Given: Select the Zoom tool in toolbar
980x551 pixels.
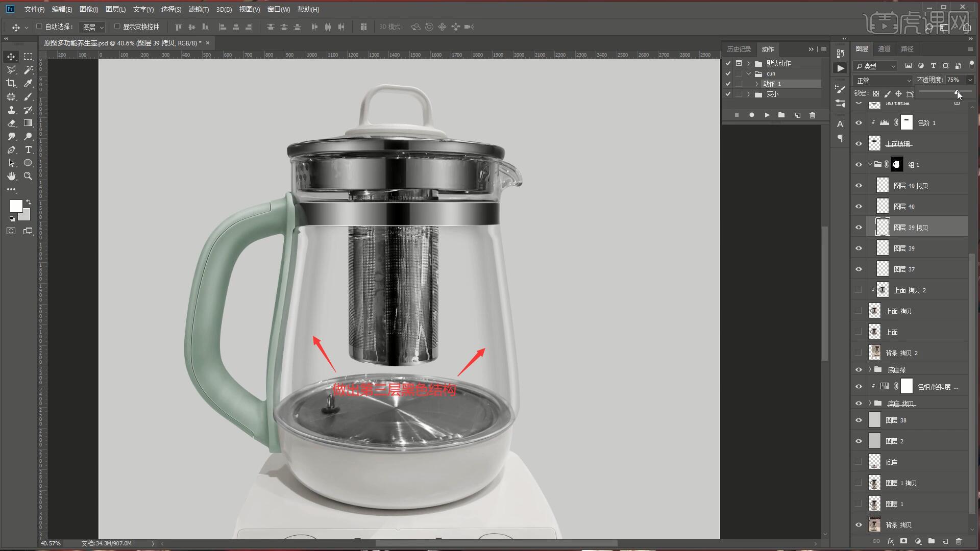Looking at the screenshot, I should point(29,176).
